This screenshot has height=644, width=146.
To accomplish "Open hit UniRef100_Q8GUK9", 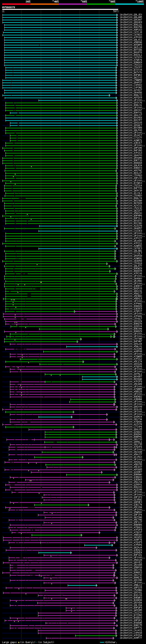I will [x=131, y=22].
